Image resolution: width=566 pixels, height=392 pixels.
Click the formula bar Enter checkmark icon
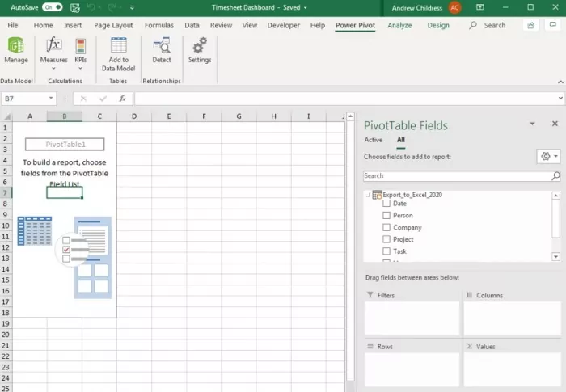tap(103, 99)
